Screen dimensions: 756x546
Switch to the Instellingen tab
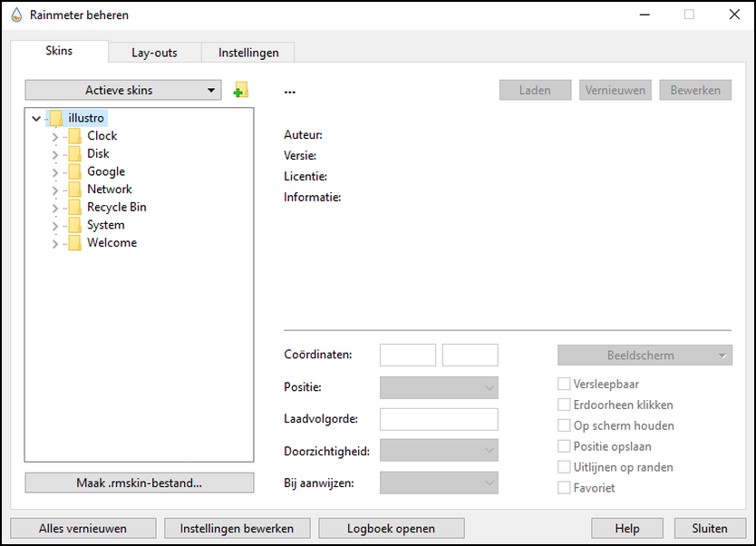pyautogui.click(x=248, y=53)
